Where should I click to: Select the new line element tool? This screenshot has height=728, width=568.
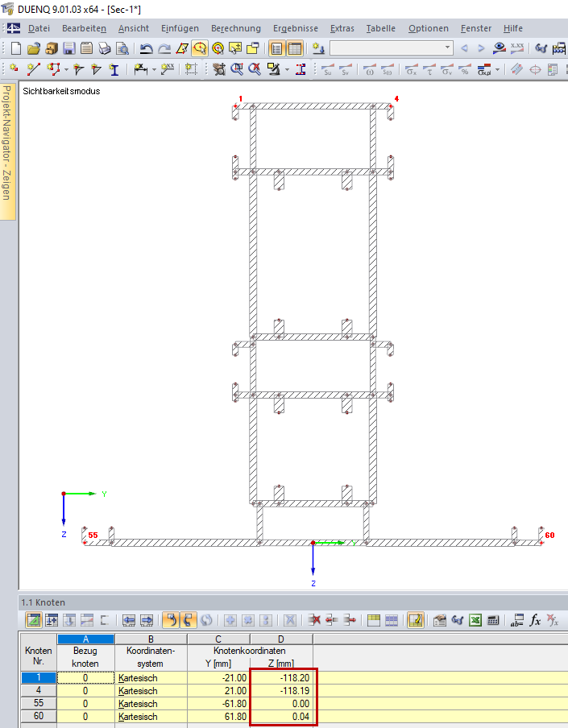pyautogui.click(x=34, y=69)
